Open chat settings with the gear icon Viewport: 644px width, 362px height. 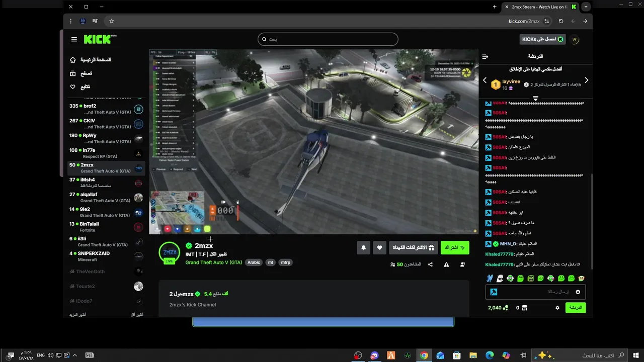point(557,308)
